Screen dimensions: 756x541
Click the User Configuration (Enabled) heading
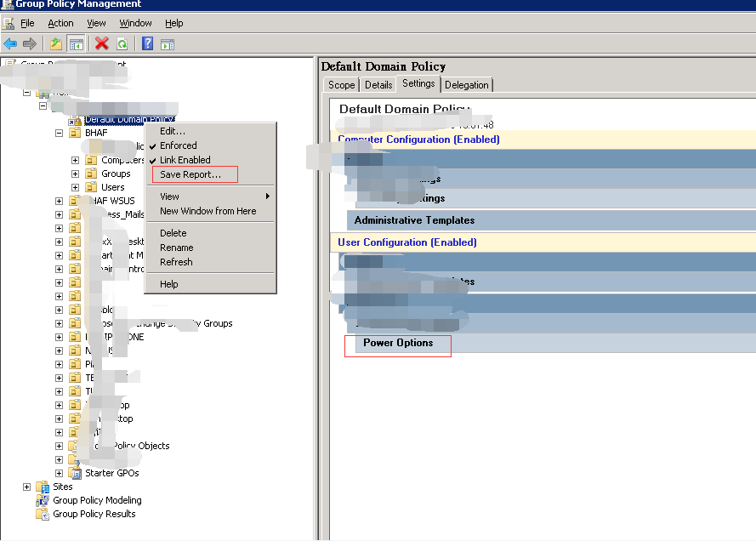407,242
